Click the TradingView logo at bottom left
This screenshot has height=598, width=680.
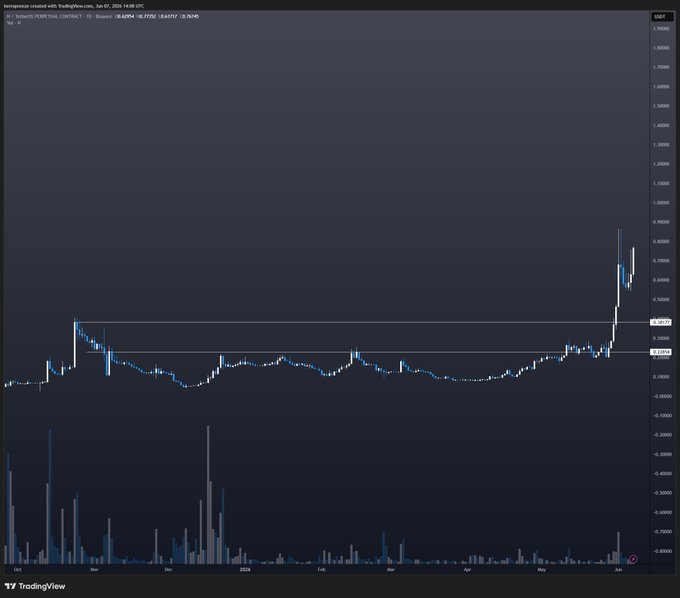pyautogui.click(x=35, y=586)
